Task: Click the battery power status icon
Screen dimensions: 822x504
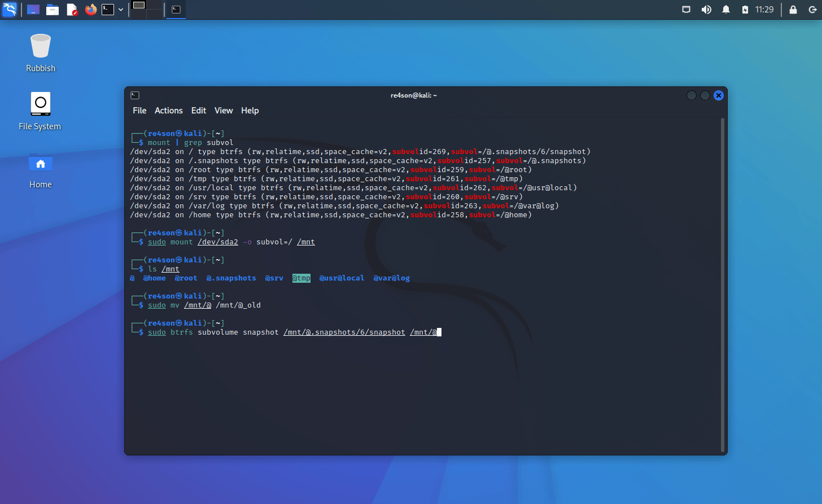Action: click(745, 10)
